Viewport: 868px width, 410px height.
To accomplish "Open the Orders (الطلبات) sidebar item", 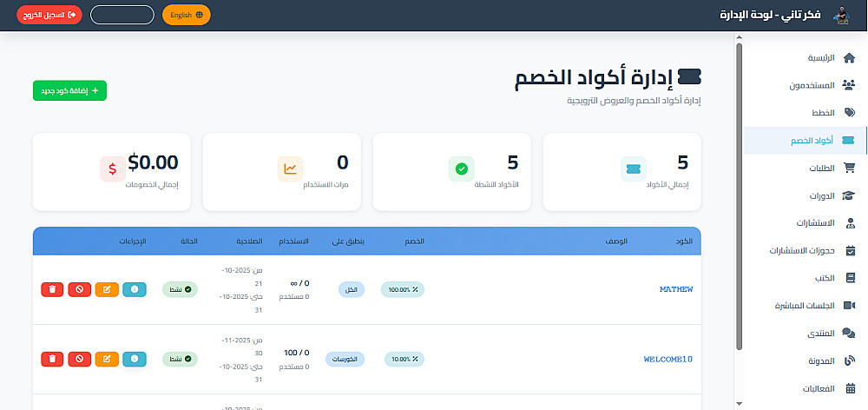I will [x=806, y=169].
